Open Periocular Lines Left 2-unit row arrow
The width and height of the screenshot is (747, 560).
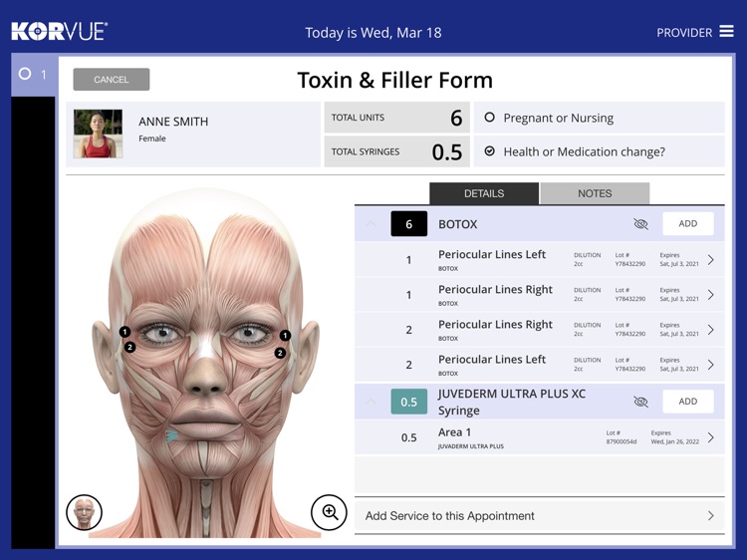(711, 365)
